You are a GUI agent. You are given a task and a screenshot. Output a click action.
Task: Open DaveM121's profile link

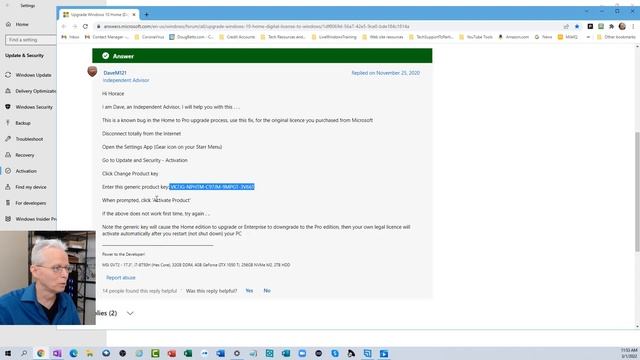click(x=115, y=73)
